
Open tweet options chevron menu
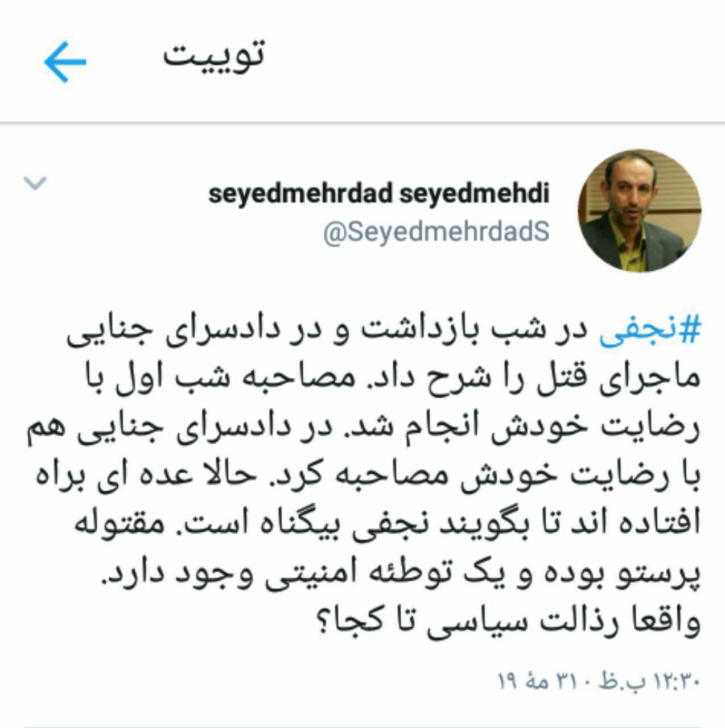click(34, 183)
